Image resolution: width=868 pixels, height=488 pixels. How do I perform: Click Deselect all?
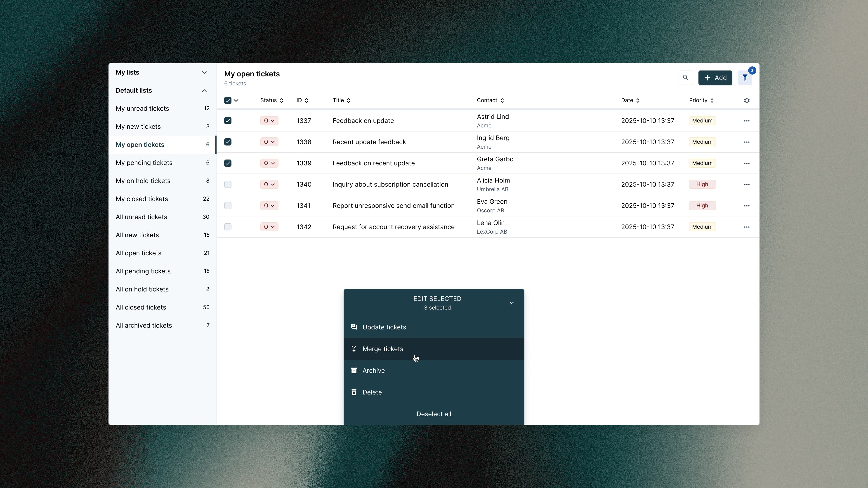point(433,414)
